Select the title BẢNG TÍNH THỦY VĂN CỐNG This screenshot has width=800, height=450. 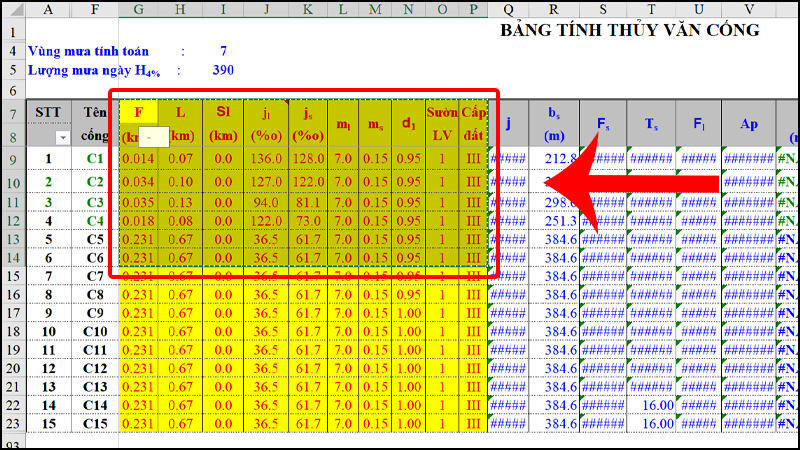629,30
